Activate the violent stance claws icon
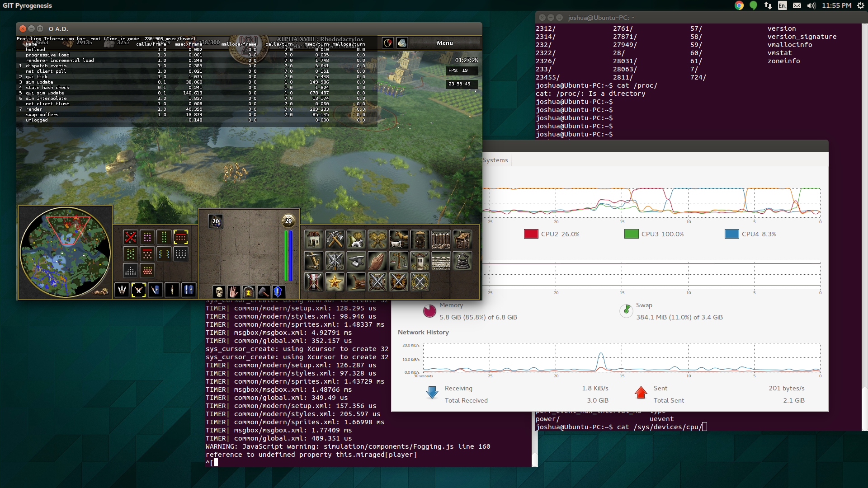The width and height of the screenshot is (868, 488). [x=122, y=290]
